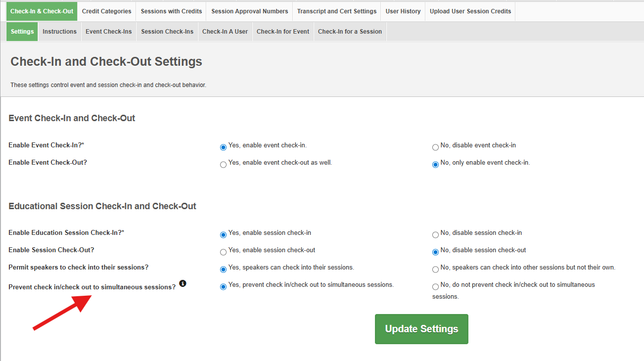The height and width of the screenshot is (361, 644).
Task: Select 'No, disable session check-in' radio
Action: 435,235
